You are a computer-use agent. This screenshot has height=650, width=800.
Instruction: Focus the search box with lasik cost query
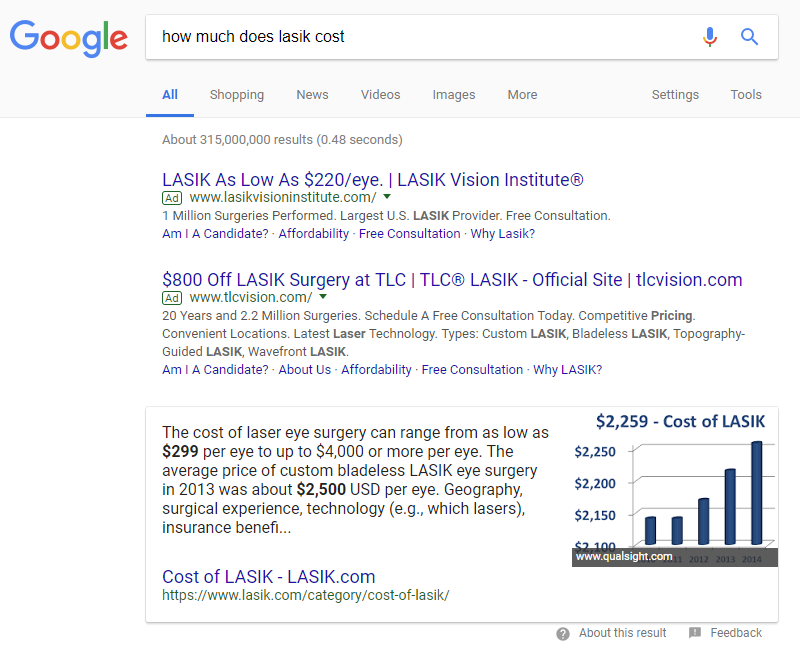click(x=462, y=37)
